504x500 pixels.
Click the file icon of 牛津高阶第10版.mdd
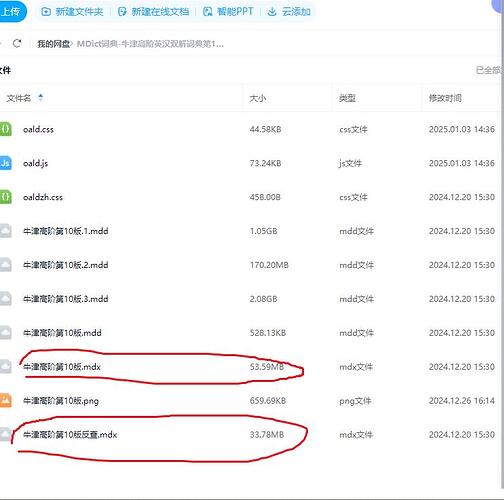[5, 333]
